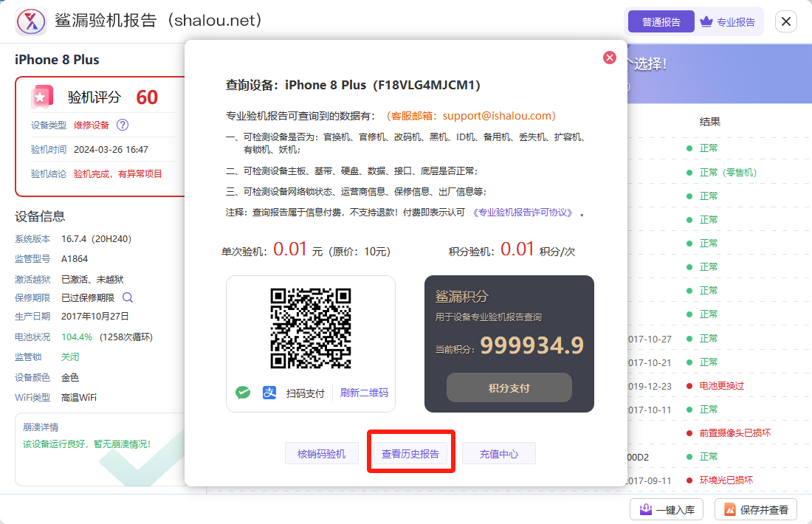The image size is (812, 524).
Task: Click the WiFi type 高温WiFi
Action: coord(79,397)
